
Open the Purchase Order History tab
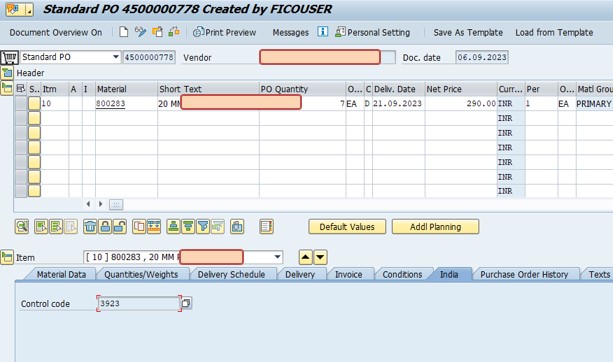pyautogui.click(x=524, y=274)
